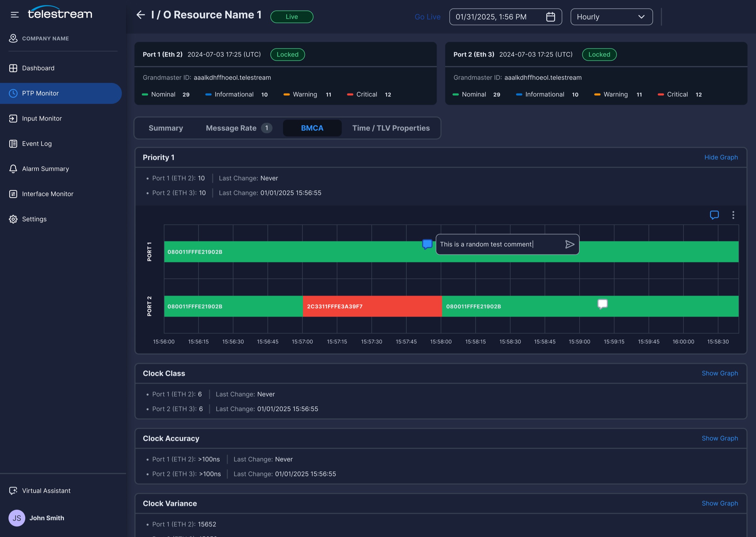Click Clock Accuracy Port 1 >100ns value
The image size is (756, 537).
(x=209, y=459)
